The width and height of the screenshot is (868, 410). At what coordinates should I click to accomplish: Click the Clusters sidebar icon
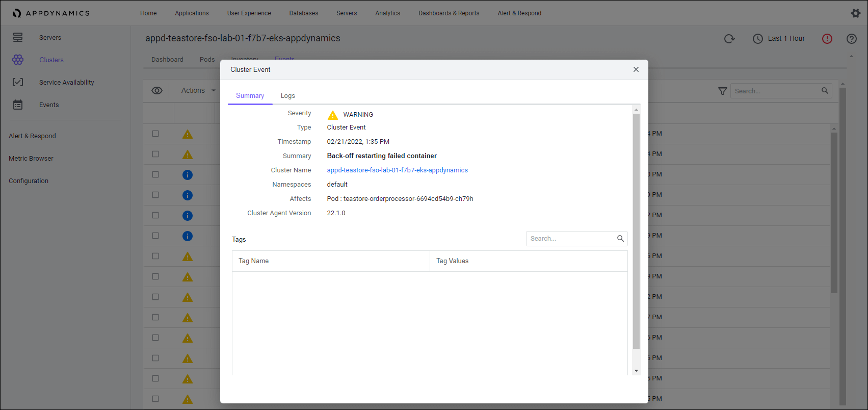click(18, 60)
